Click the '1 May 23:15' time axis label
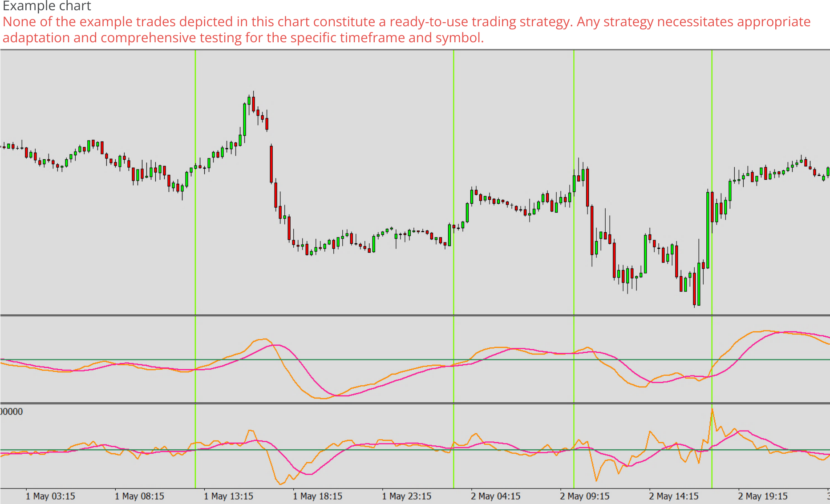This screenshot has width=830, height=504. pos(406,496)
